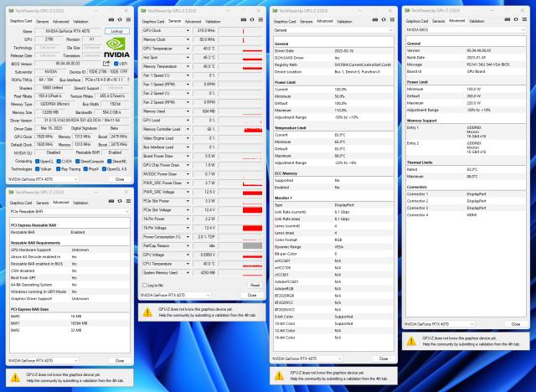
Task: Open Validation tab in NVIDIA BIOS window
Action: click(x=477, y=21)
